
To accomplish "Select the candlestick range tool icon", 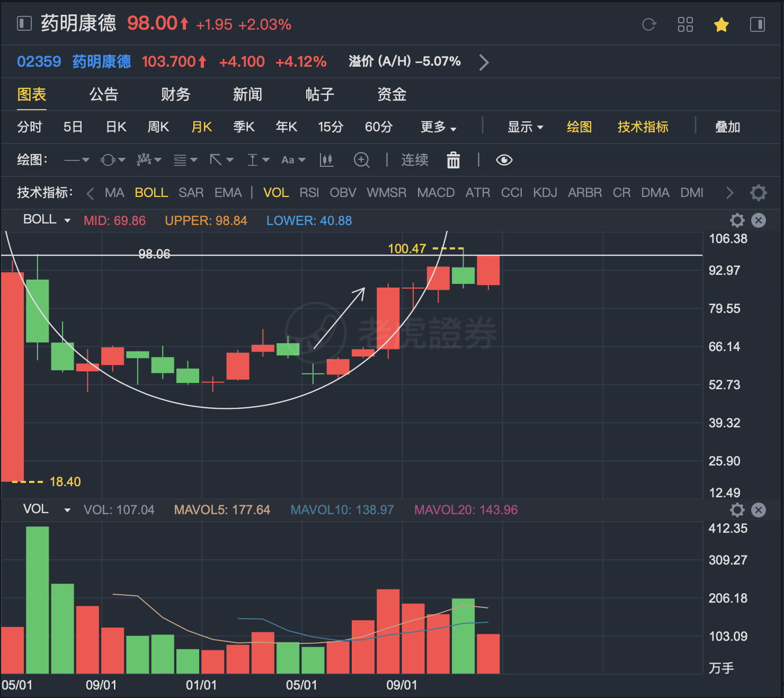I will coord(327,160).
